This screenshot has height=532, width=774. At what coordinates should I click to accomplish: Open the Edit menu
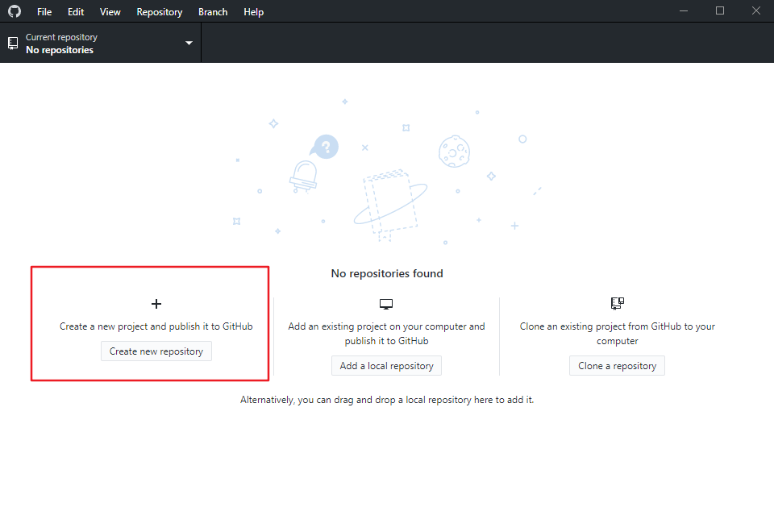76,12
